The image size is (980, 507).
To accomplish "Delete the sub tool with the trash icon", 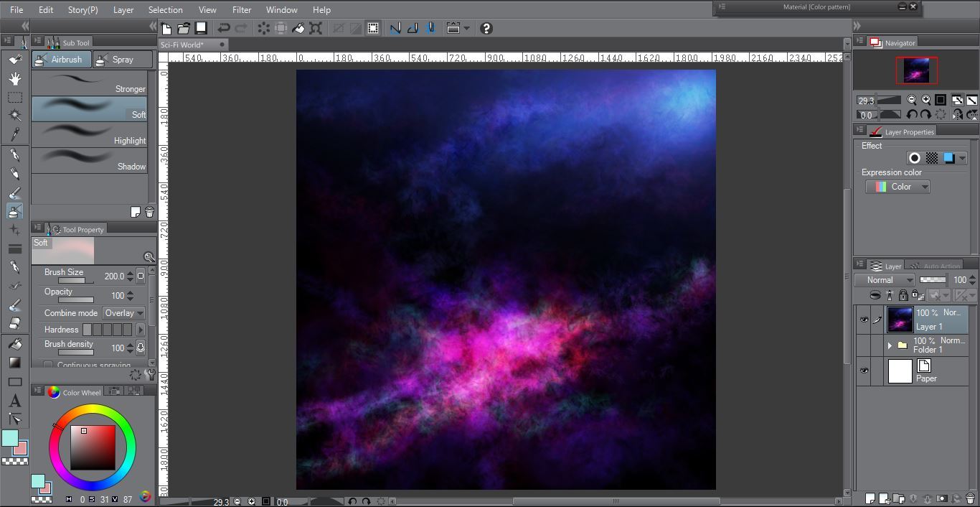I will [x=149, y=212].
